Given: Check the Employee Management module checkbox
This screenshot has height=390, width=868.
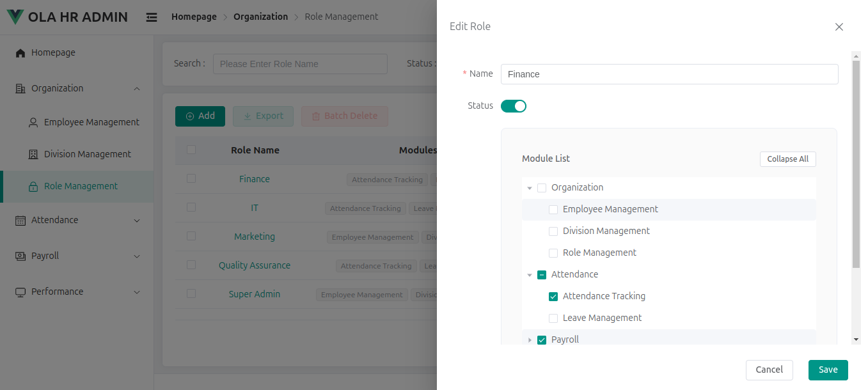Looking at the screenshot, I should [x=553, y=210].
